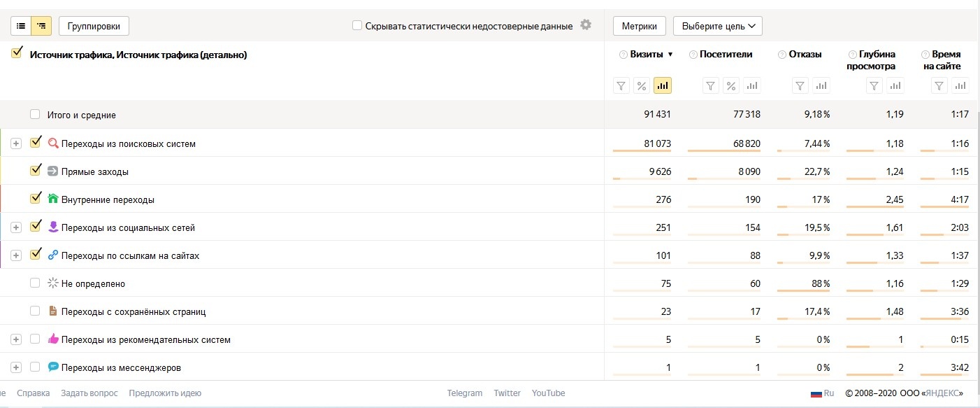Screen dimensions: 980x408
Task: Uncheck the Прямые заходы row checkbox
Action: (36, 171)
